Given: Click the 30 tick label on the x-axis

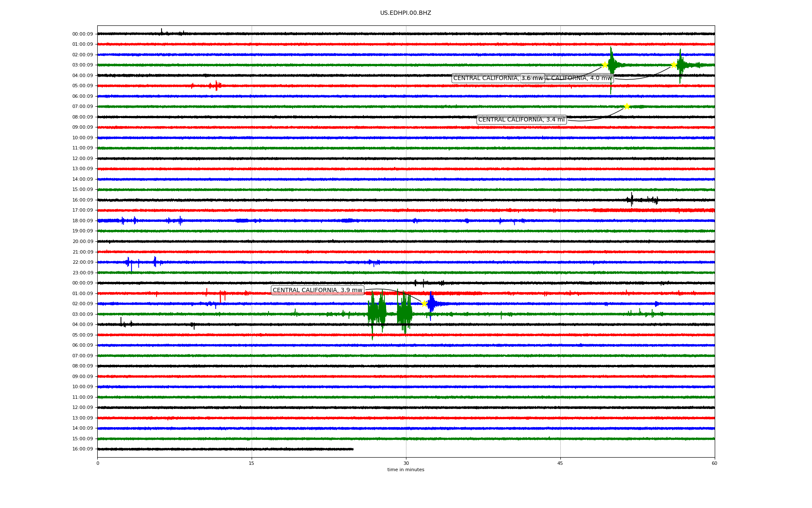Looking at the screenshot, I should (406, 463).
